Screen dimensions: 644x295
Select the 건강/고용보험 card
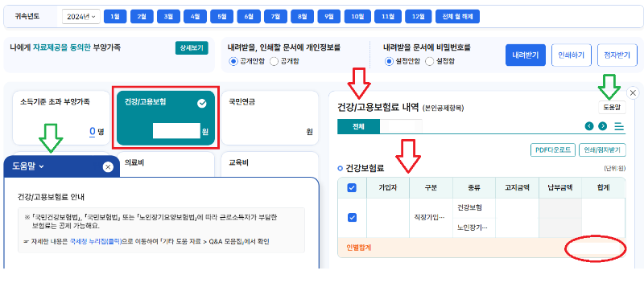[166, 118]
